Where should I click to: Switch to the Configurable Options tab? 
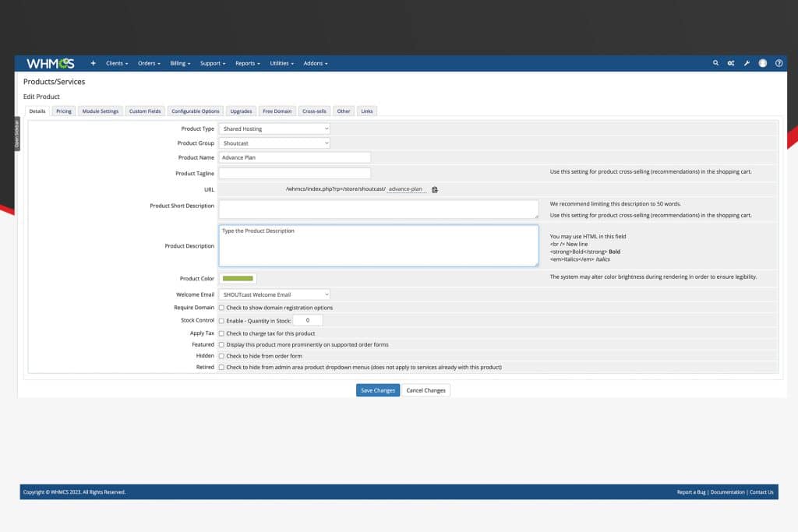pyautogui.click(x=196, y=111)
